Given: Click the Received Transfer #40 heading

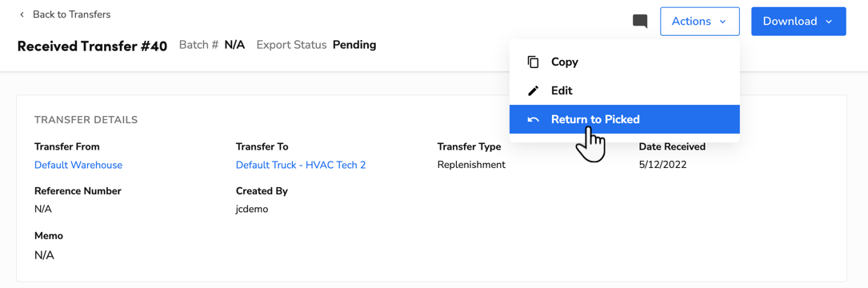Looking at the screenshot, I should coord(93,46).
